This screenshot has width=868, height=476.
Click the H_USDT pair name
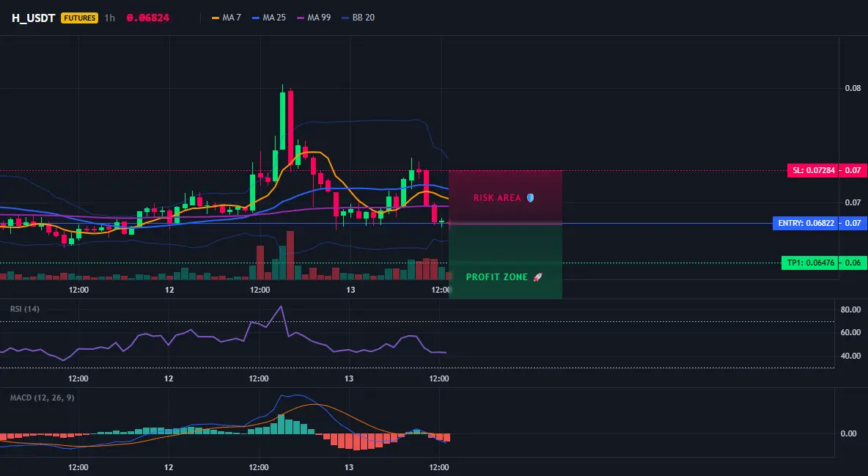[x=33, y=18]
